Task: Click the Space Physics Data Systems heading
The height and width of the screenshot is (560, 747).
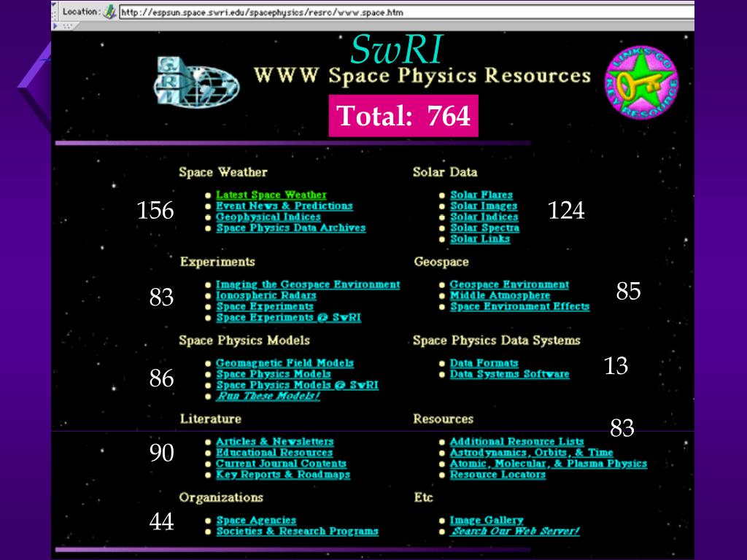Action: pyautogui.click(x=496, y=341)
